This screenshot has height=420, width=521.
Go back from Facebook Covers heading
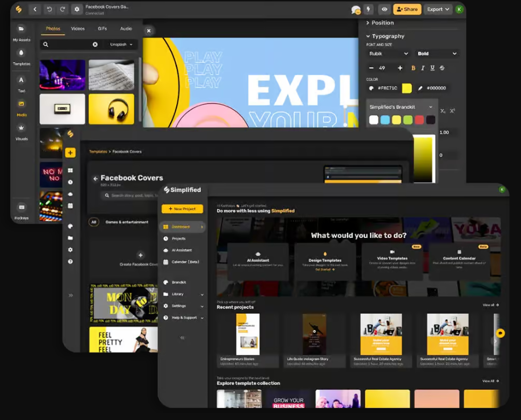96,179
